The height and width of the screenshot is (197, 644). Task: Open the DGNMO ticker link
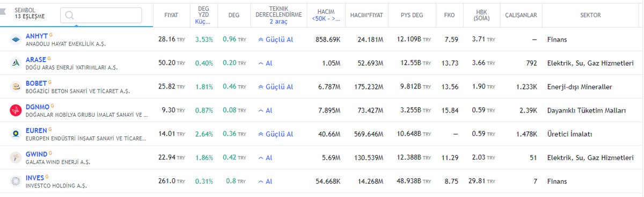click(38, 107)
